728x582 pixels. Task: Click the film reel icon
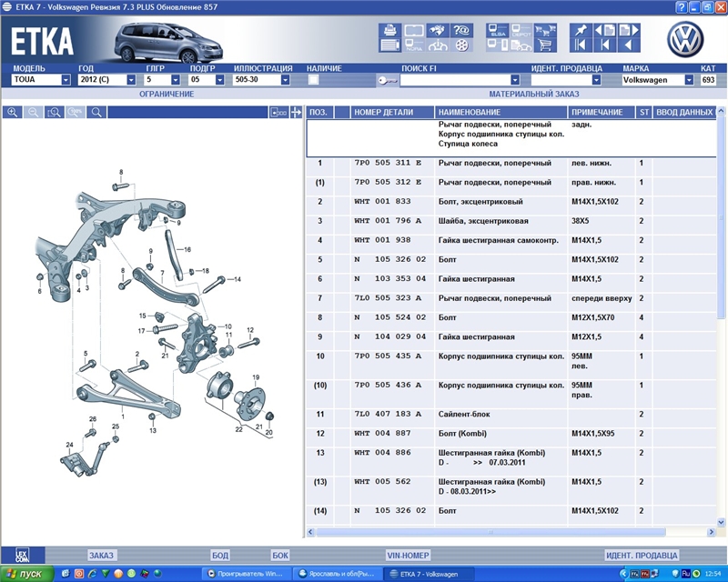click(461, 45)
